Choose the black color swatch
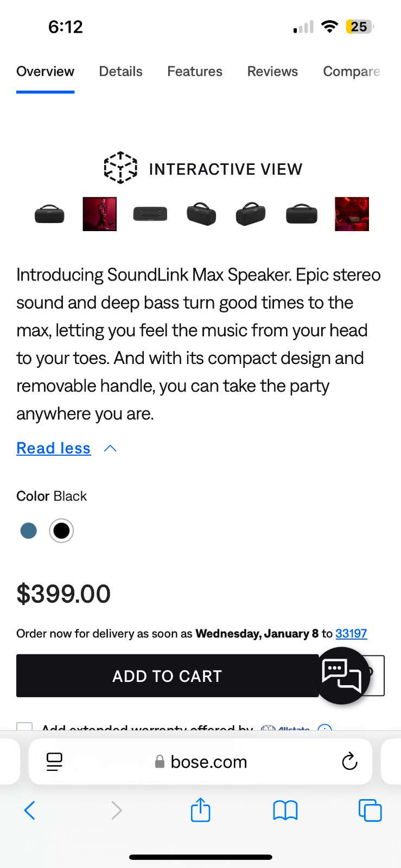 [61, 531]
